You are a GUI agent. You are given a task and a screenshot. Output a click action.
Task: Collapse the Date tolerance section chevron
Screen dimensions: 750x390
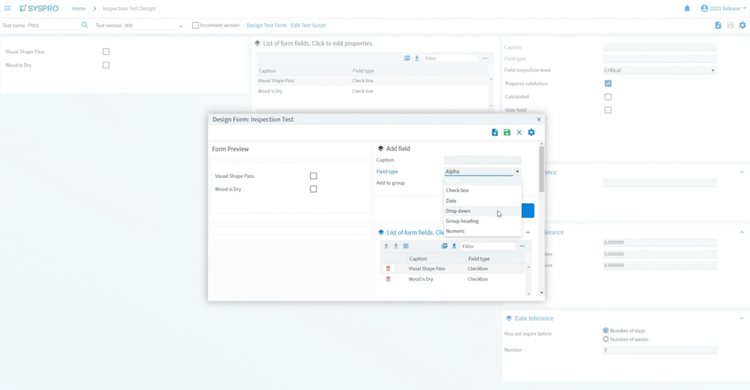click(x=741, y=318)
